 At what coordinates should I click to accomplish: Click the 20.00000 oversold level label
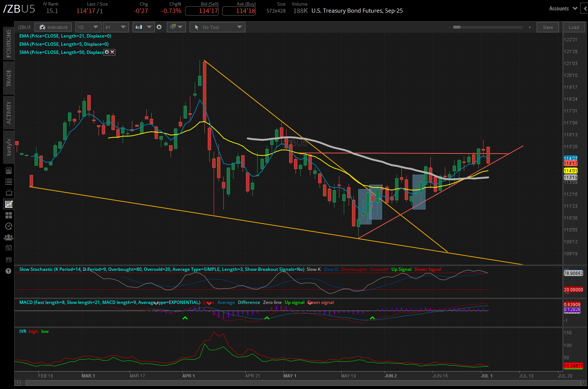pos(574,290)
